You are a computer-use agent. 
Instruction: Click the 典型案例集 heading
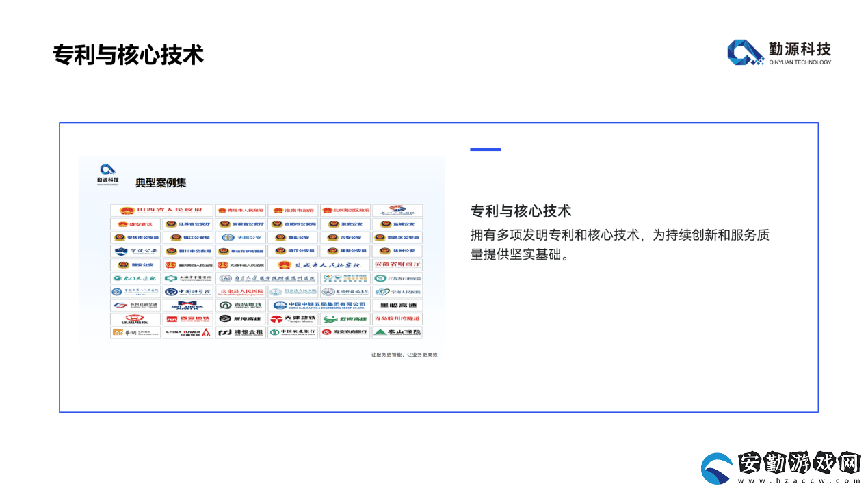click(x=161, y=183)
